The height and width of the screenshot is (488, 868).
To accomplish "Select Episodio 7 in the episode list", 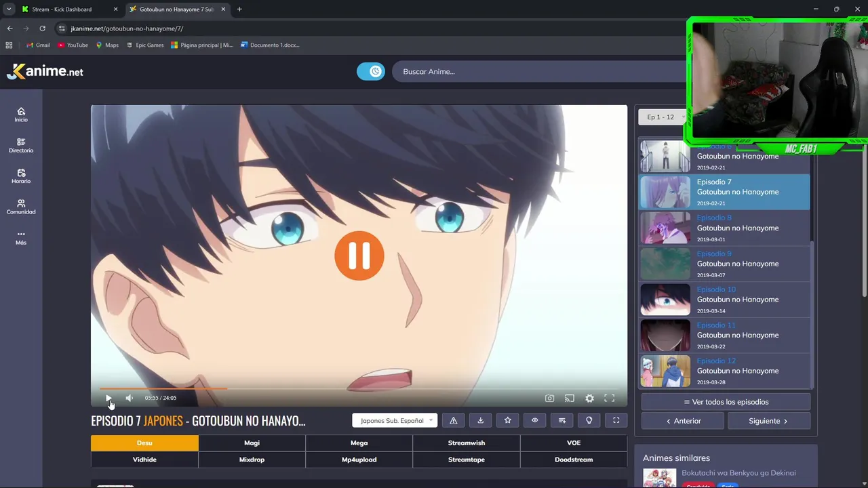I will [x=724, y=192].
